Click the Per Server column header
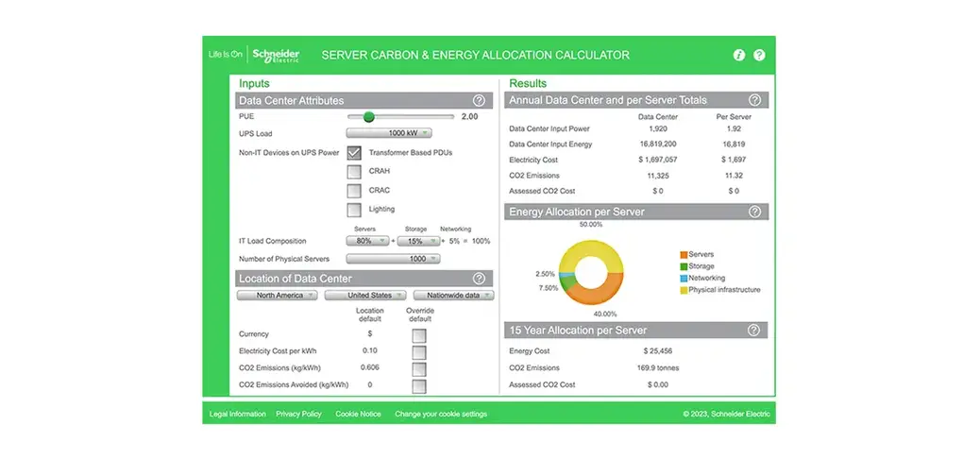 click(734, 117)
